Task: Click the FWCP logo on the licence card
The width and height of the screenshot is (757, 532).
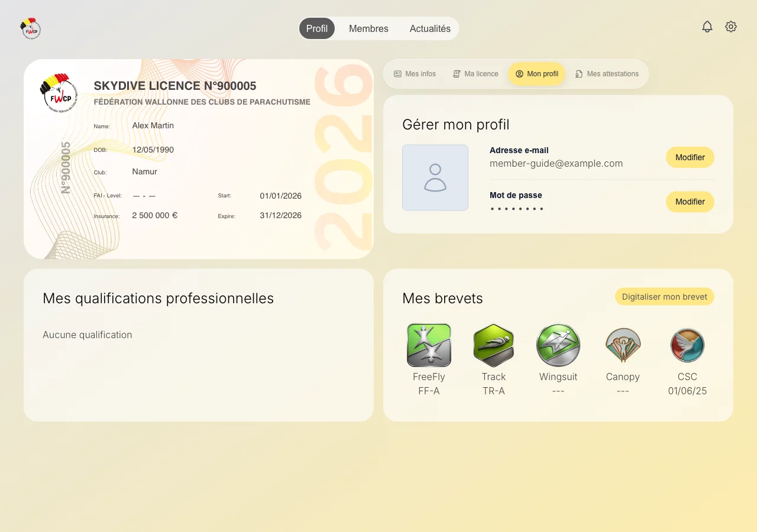Action: [x=59, y=92]
